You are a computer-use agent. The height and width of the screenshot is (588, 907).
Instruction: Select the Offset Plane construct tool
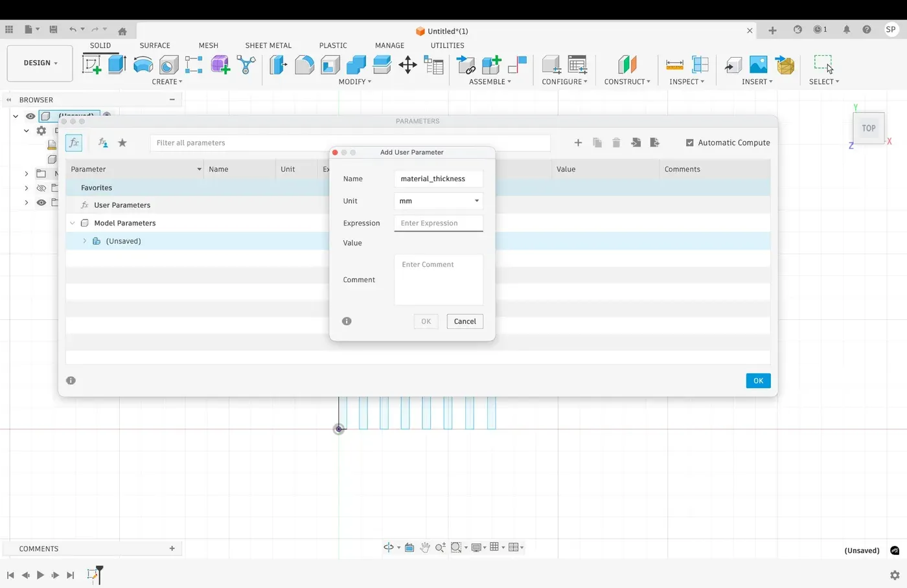point(627,64)
